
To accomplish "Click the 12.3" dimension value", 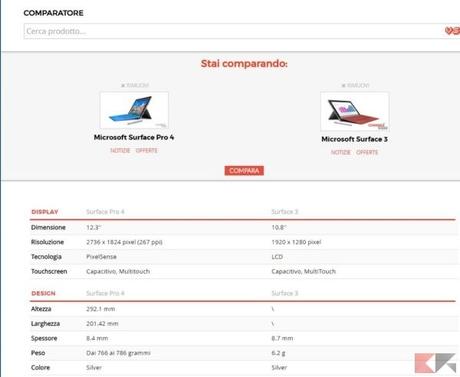I will pyautogui.click(x=94, y=227).
